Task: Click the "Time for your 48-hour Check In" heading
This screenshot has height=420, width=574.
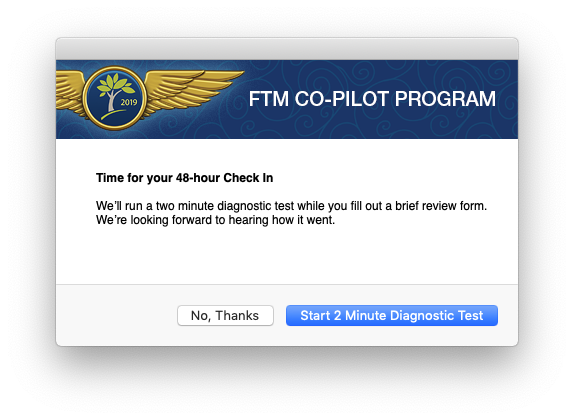Action: click(184, 178)
